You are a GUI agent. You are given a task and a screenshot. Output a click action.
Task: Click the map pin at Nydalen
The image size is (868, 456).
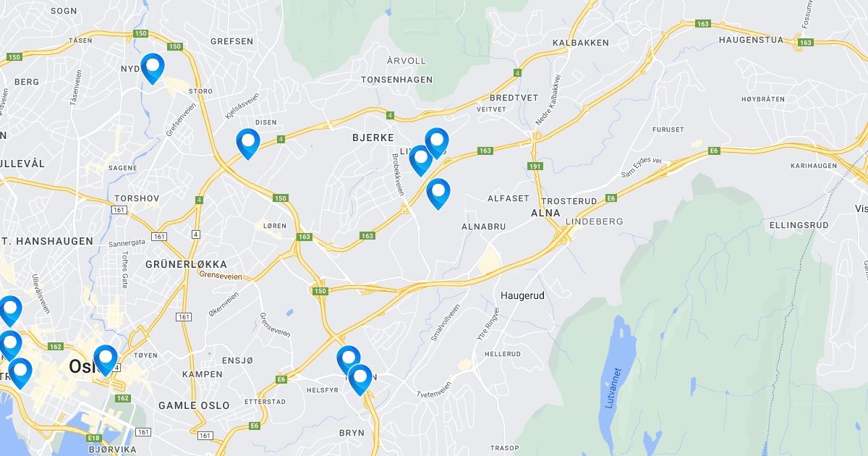click(x=153, y=68)
